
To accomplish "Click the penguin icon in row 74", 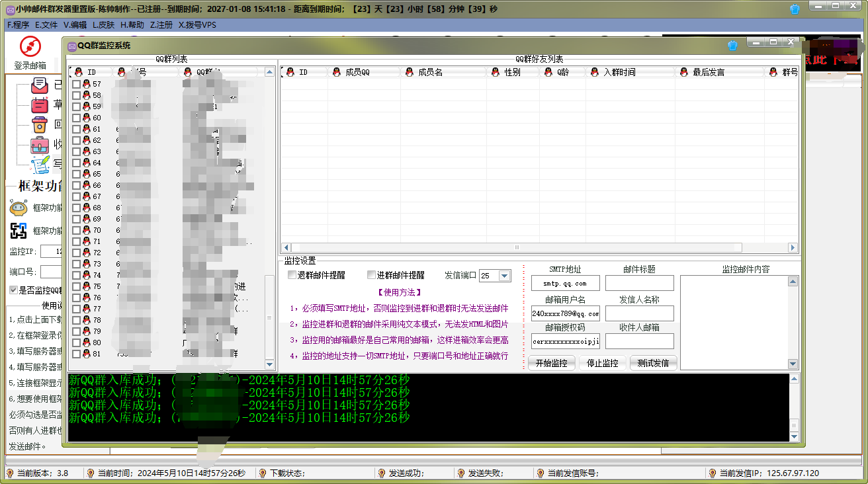I will (86, 275).
